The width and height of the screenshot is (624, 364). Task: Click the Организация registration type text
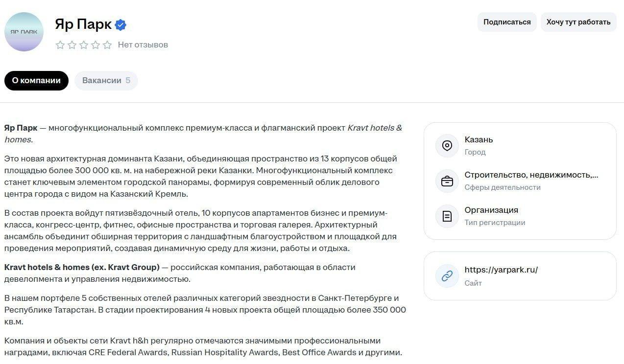click(x=491, y=210)
